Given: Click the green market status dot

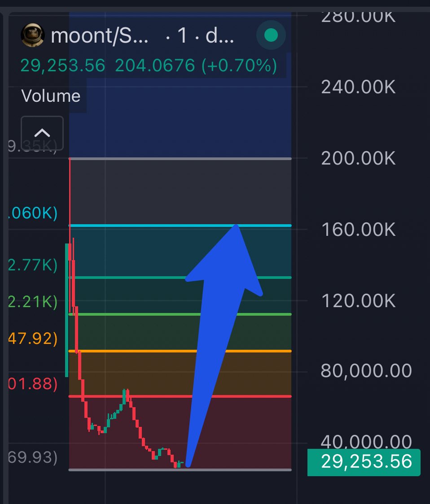Looking at the screenshot, I should (x=271, y=35).
